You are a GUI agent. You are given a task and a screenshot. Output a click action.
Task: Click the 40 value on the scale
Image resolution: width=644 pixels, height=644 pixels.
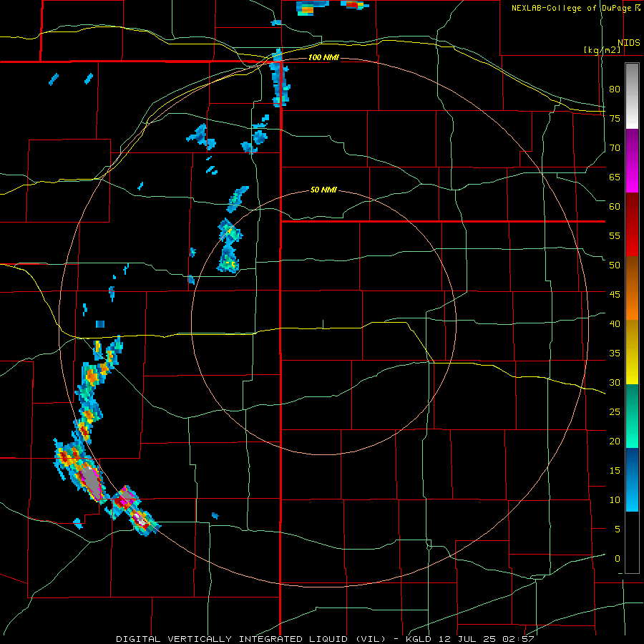615,324
